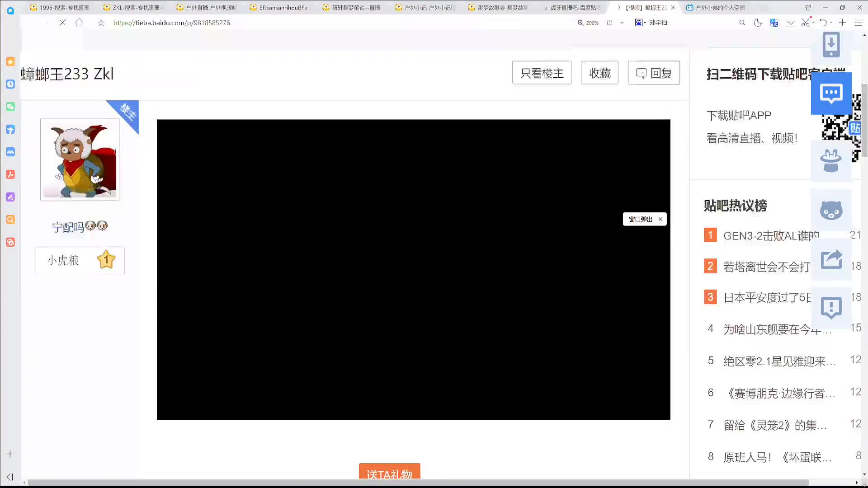Collapse the sidebar with bottom arrow
Image resolution: width=868 pixels, height=488 pixels.
click(x=10, y=477)
